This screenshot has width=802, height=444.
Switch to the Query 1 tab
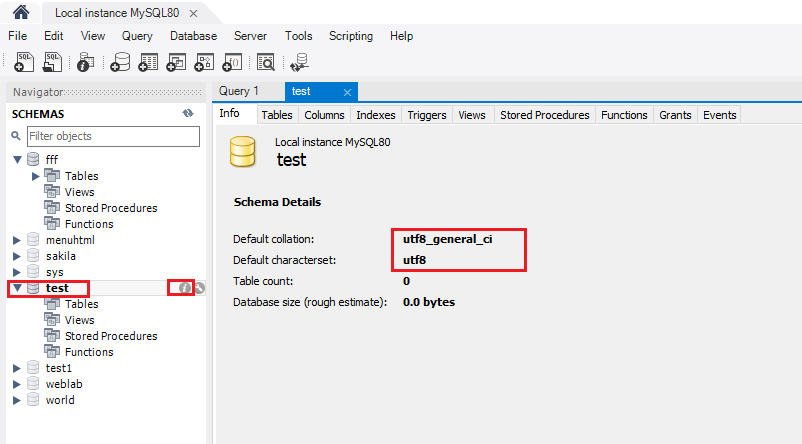click(239, 91)
